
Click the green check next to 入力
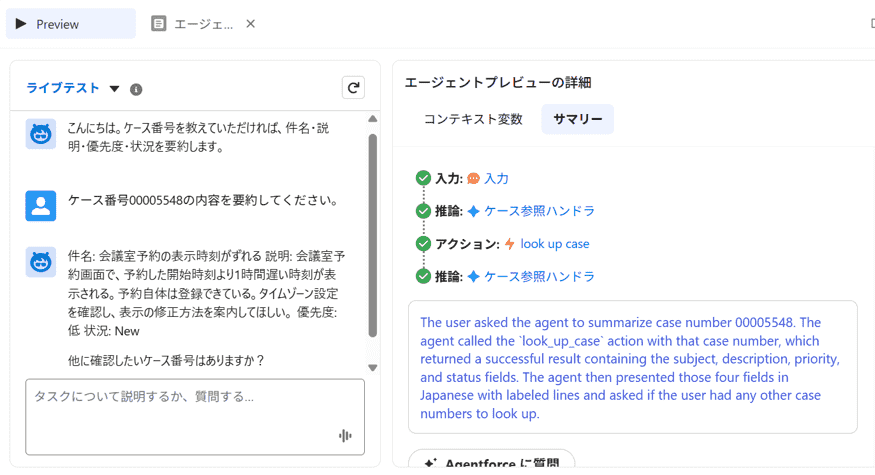click(x=424, y=178)
